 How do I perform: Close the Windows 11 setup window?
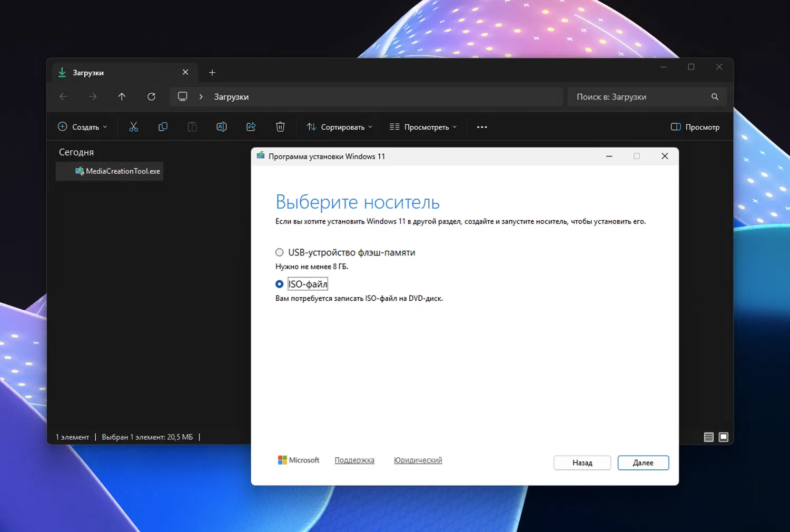coord(665,156)
